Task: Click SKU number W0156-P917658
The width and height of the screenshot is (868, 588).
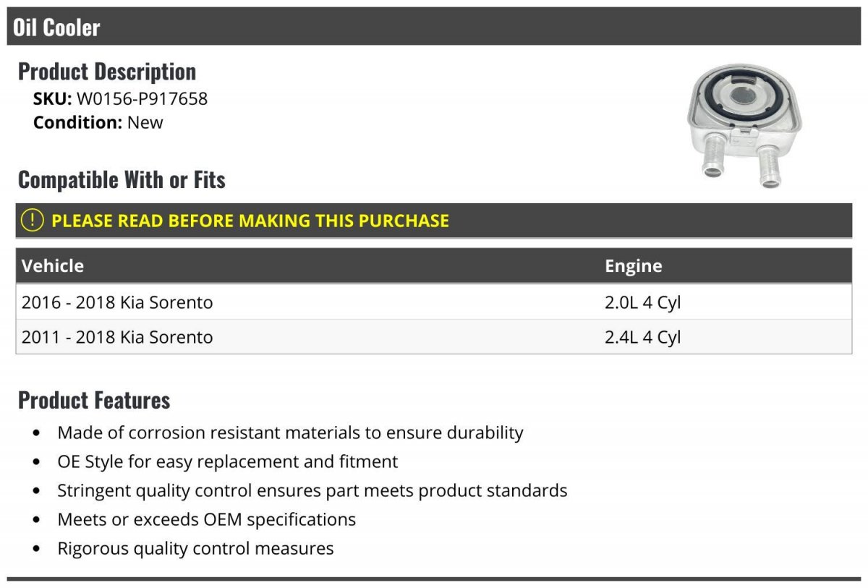Action: [x=142, y=98]
